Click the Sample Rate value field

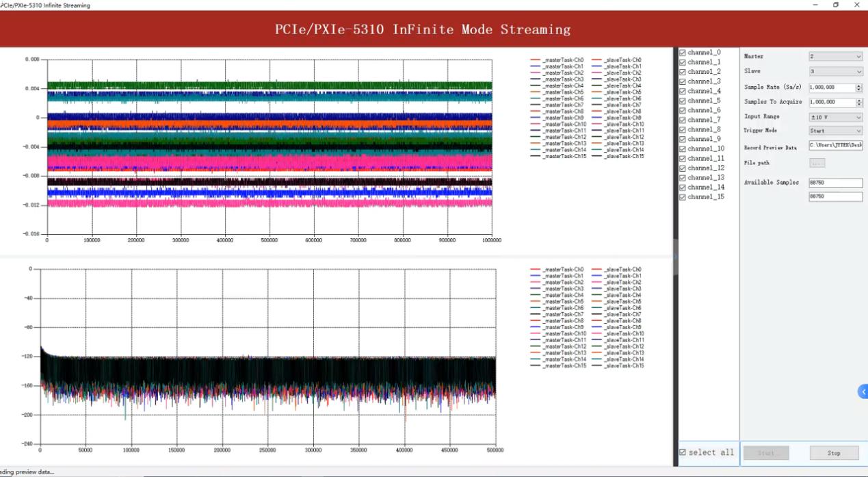tap(832, 88)
